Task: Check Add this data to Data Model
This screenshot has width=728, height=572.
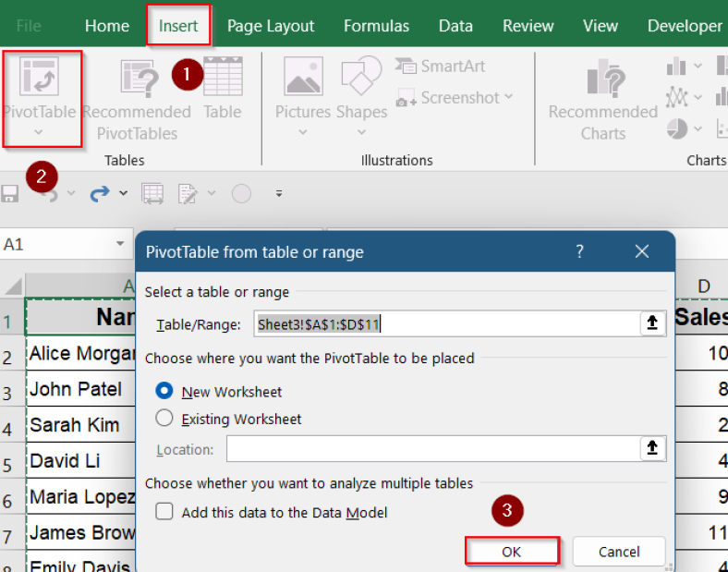Action: 164,512
